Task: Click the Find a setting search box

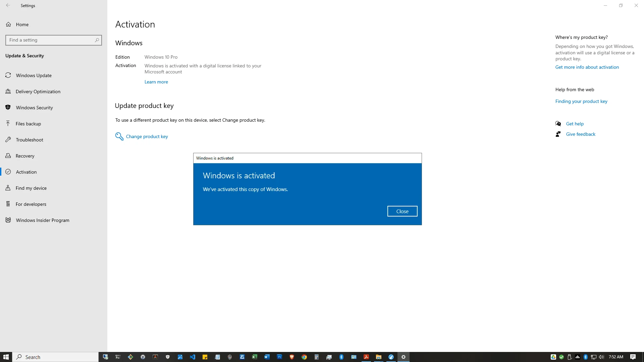Action: coord(54,40)
